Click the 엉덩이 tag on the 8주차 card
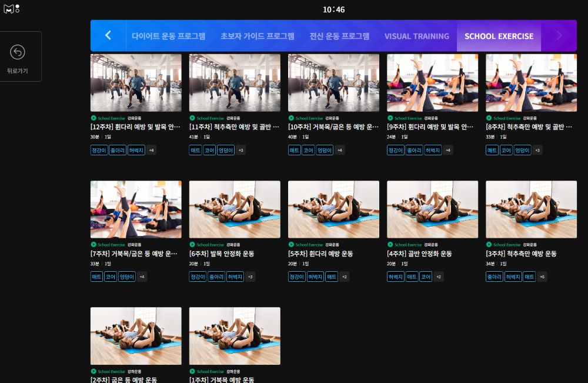 pos(522,150)
